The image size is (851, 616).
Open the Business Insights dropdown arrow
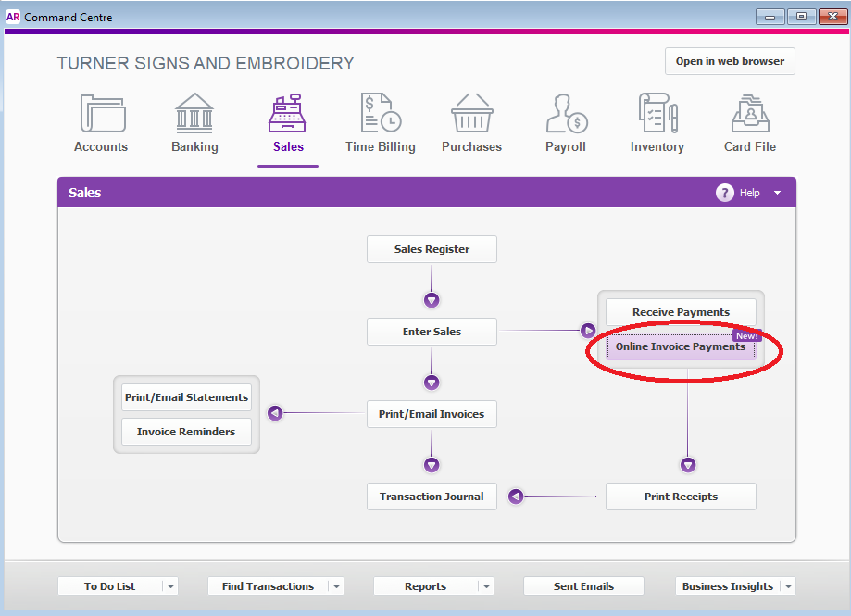click(787, 586)
